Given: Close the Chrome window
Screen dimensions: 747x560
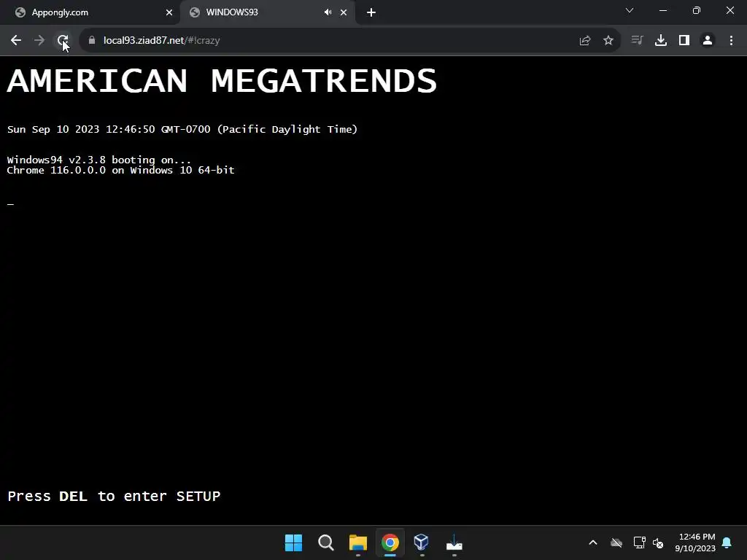Looking at the screenshot, I should (x=729, y=10).
